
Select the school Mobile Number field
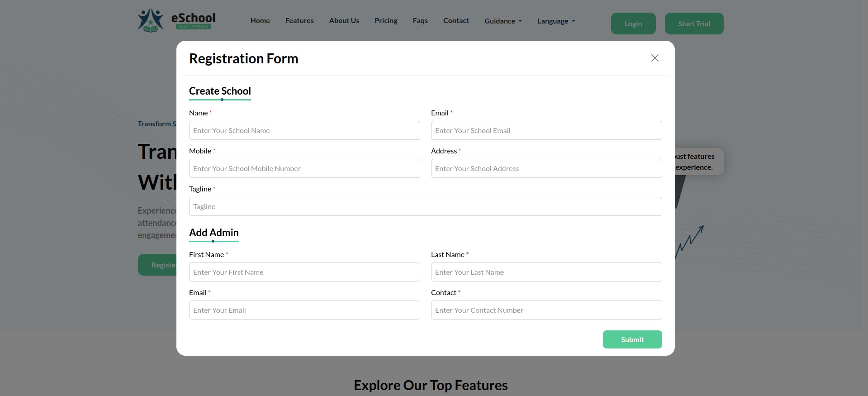point(304,168)
